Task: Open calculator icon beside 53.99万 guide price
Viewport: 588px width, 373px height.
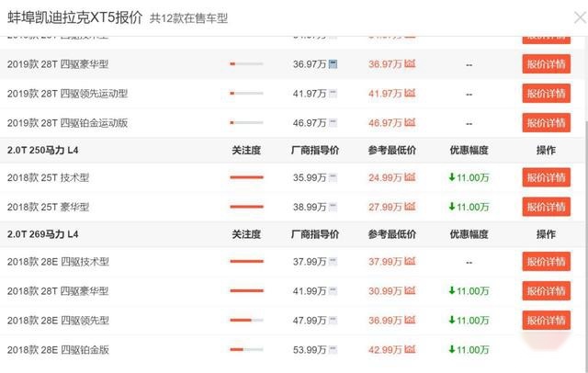Action: (333, 350)
